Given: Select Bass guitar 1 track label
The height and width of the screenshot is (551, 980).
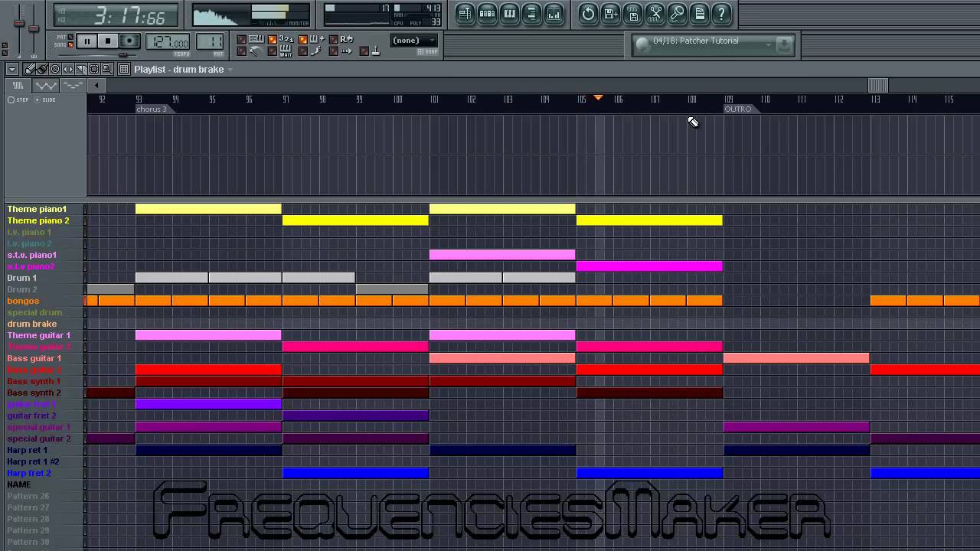Looking at the screenshot, I should click(34, 358).
